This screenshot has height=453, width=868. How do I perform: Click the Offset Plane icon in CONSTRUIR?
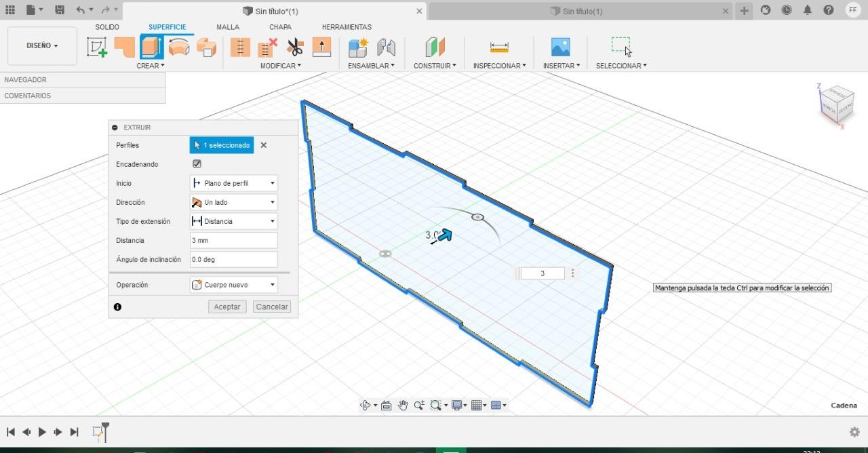435,47
